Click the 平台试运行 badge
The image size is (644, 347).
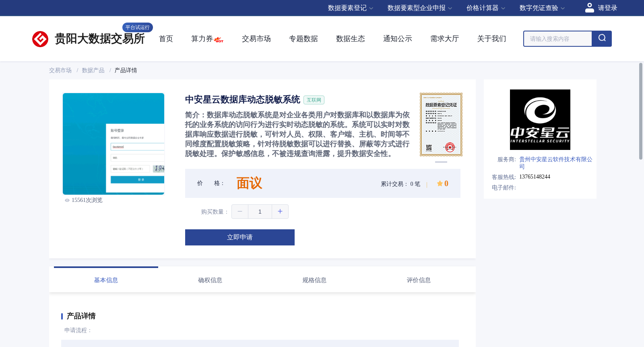[x=138, y=27]
